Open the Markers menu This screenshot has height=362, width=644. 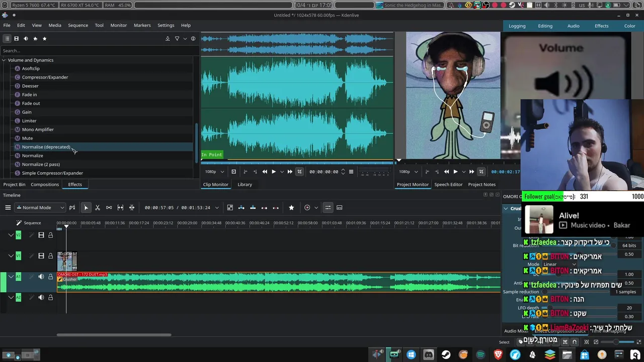pyautogui.click(x=142, y=25)
